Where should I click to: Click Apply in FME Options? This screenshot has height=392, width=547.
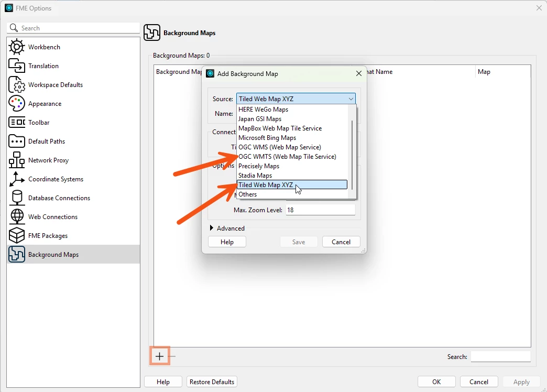(x=521, y=382)
